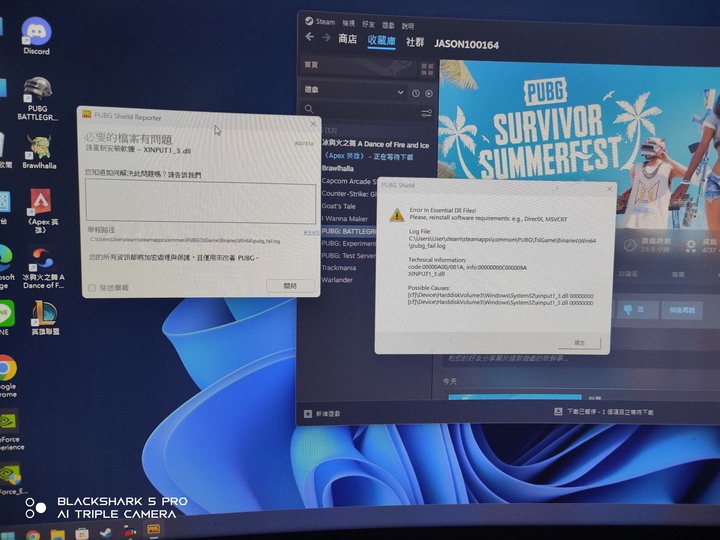Select Brawlhalla in the Steam library list
Viewport: 720px width, 540px height.
(x=338, y=169)
